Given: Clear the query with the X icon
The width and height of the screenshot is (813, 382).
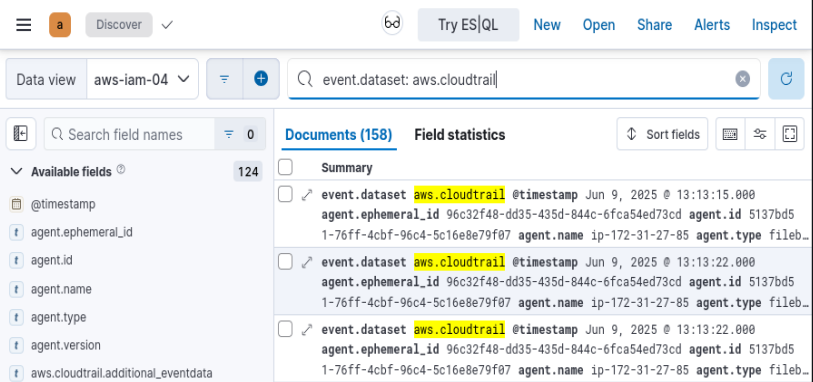Looking at the screenshot, I should (x=742, y=79).
